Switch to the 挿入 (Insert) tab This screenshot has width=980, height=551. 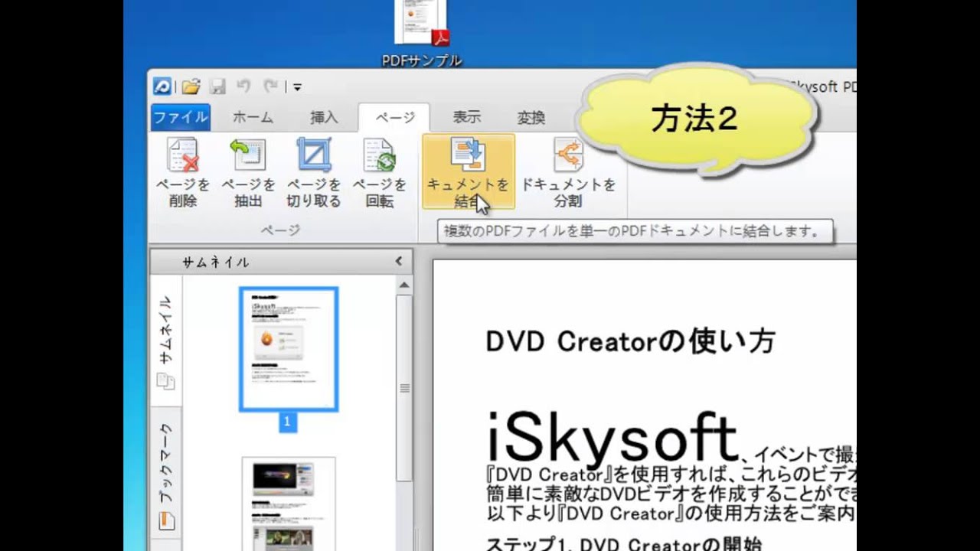[x=324, y=117]
